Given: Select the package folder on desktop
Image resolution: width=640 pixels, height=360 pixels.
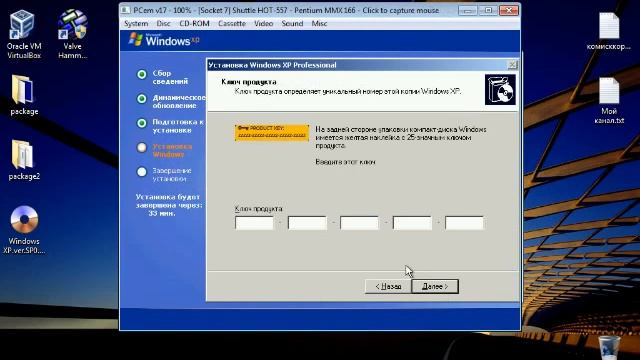Looking at the screenshot, I should 24,95.
